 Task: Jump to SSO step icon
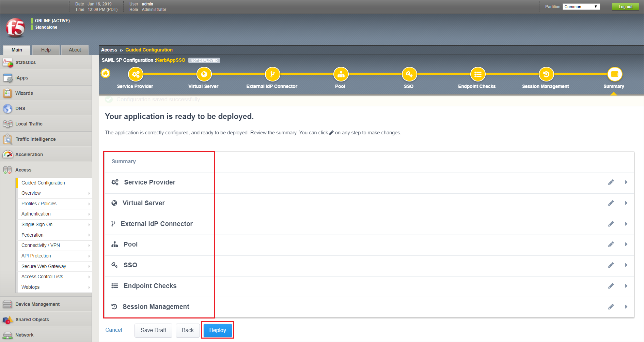(409, 74)
